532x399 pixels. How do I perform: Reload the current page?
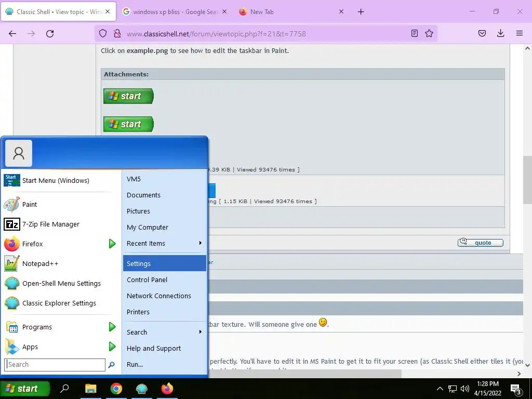[50, 34]
